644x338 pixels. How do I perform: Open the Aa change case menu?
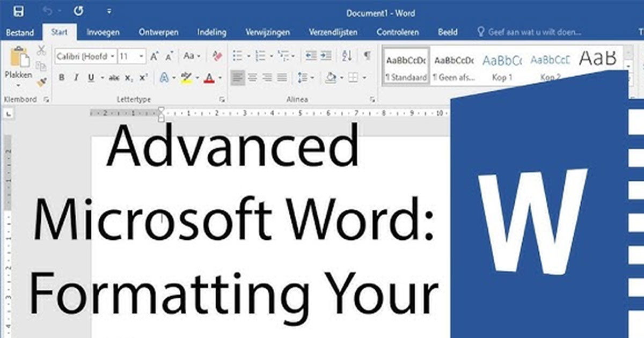(x=192, y=56)
